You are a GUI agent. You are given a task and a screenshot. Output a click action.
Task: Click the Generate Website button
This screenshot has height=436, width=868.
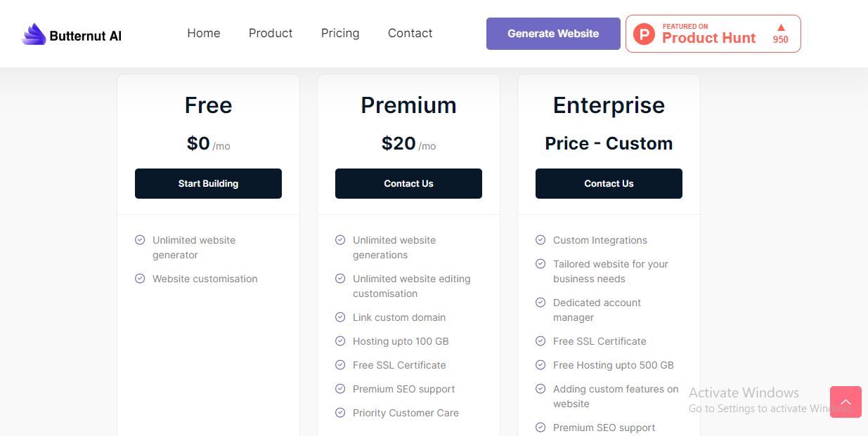pos(553,33)
